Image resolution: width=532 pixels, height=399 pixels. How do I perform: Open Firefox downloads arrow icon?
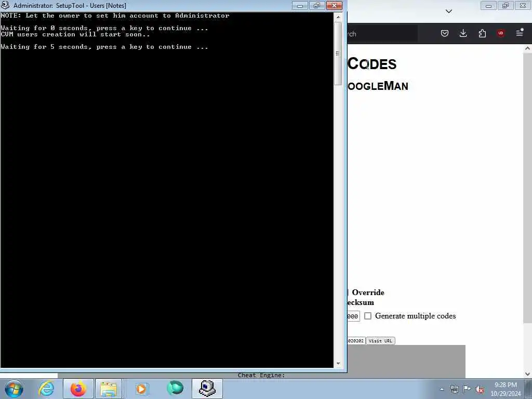(x=463, y=33)
